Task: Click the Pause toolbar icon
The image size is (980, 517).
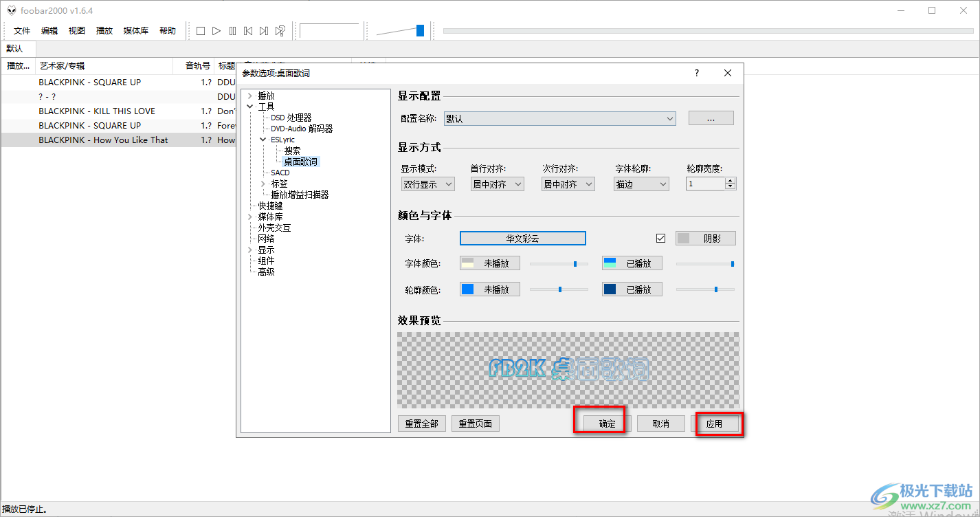Action: click(x=232, y=31)
